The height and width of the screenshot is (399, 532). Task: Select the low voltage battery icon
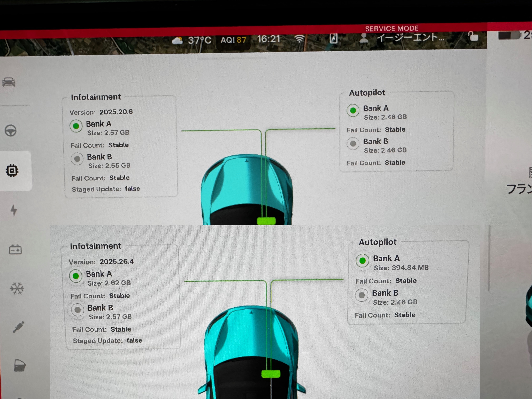point(15,249)
